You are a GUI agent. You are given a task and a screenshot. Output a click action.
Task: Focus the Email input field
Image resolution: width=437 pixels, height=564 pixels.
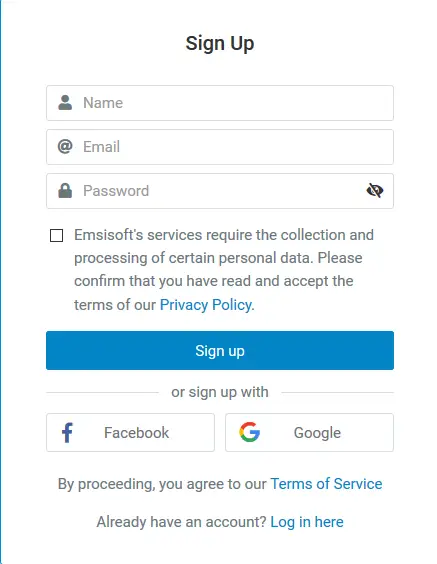point(220,147)
